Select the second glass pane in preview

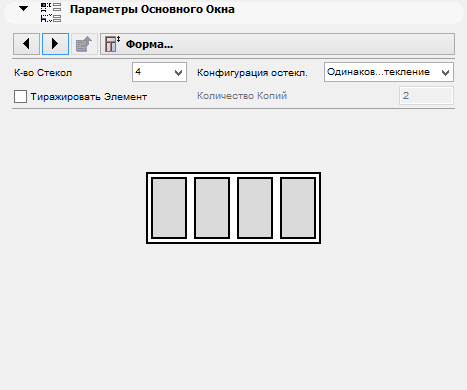point(212,208)
